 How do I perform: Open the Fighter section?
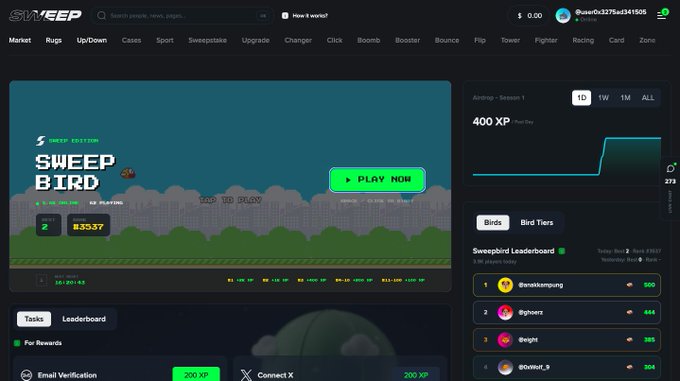click(546, 40)
